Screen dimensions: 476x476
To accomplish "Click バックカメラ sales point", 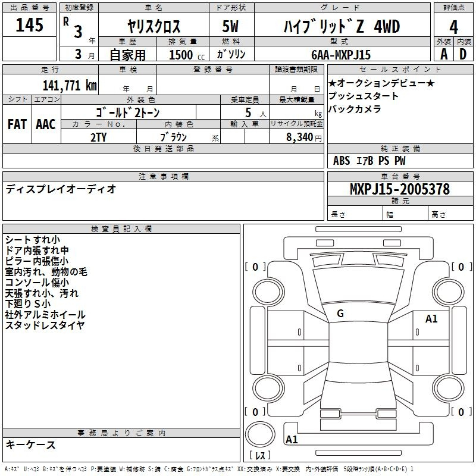I will click(x=355, y=109).
